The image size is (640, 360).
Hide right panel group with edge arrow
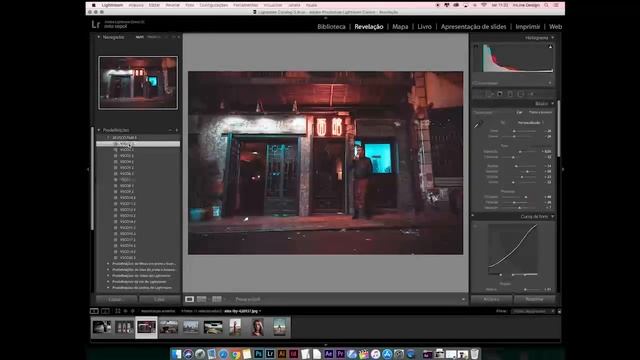(x=563, y=169)
